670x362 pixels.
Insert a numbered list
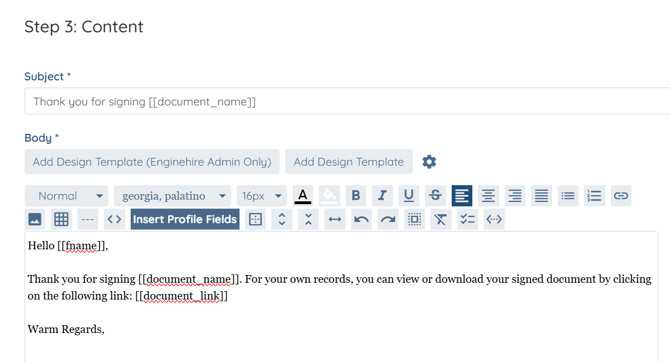pos(594,196)
